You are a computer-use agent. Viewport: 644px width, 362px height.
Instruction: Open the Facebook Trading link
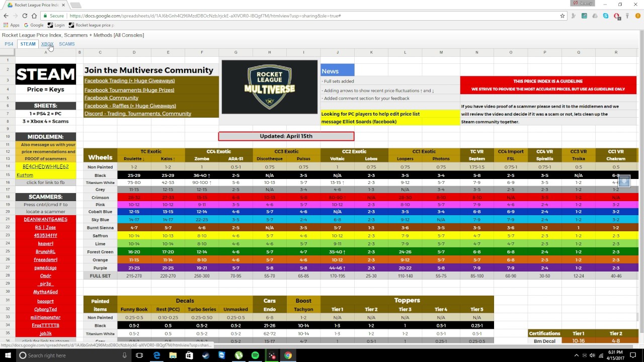click(129, 80)
